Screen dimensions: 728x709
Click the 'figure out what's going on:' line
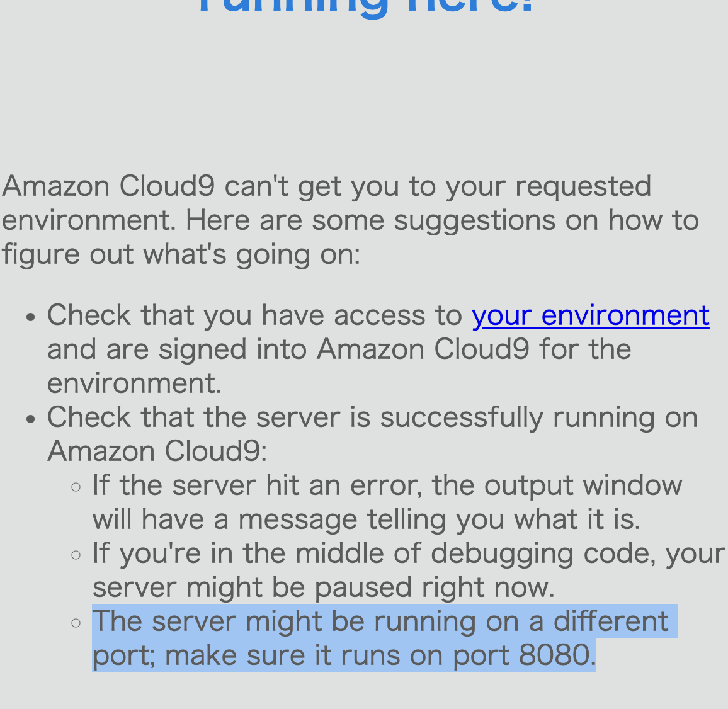coord(181,255)
